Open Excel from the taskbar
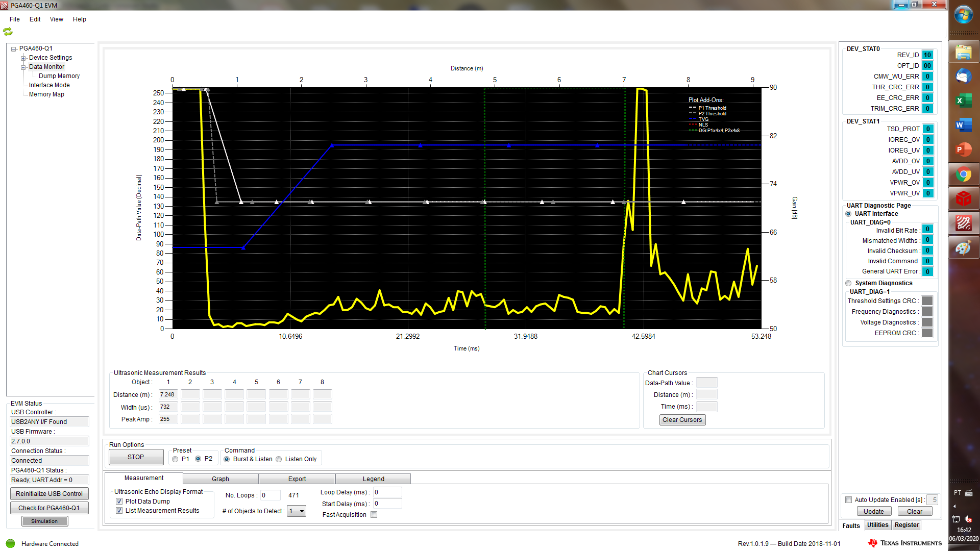This screenshot has height=551, width=980. (963, 101)
